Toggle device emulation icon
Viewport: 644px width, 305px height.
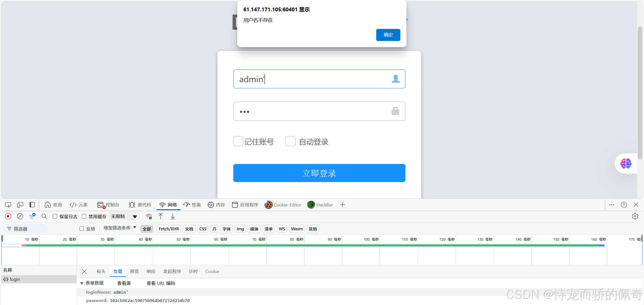point(20,205)
